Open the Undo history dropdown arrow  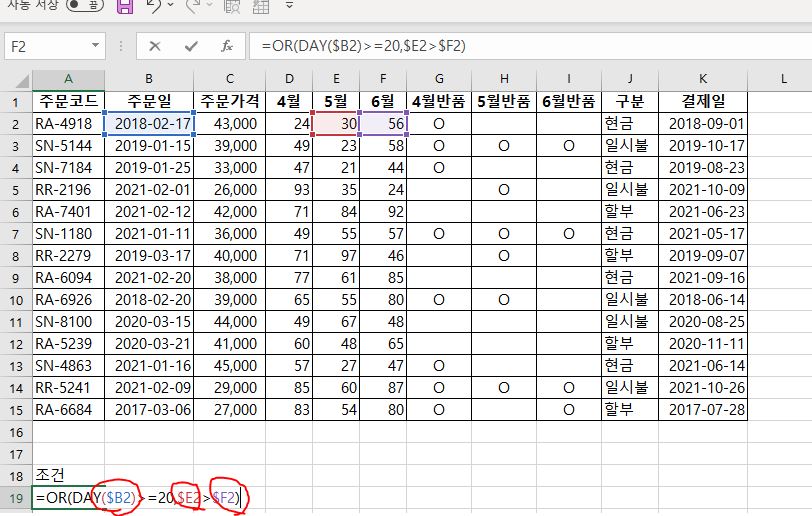pyautogui.click(x=171, y=7)
